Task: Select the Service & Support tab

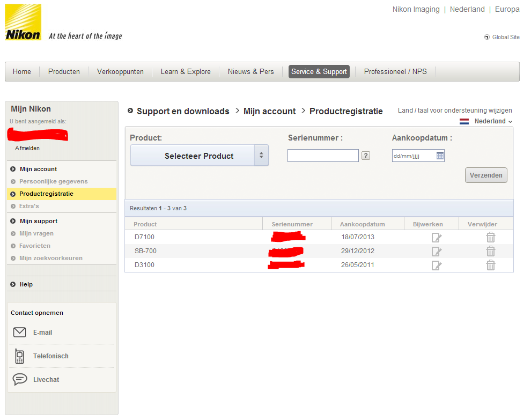Action: point(319,71)
